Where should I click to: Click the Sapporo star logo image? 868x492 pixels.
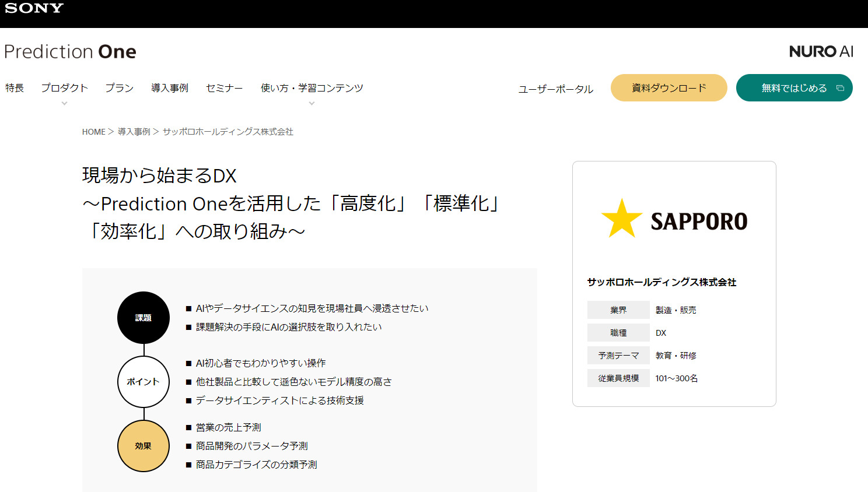(x=674, y=219)
